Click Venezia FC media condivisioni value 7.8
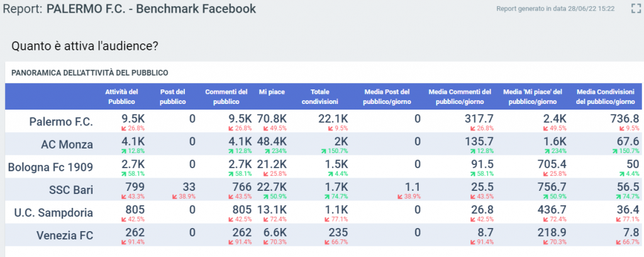The height and width of the screenshot is (257, 644). 631,232
